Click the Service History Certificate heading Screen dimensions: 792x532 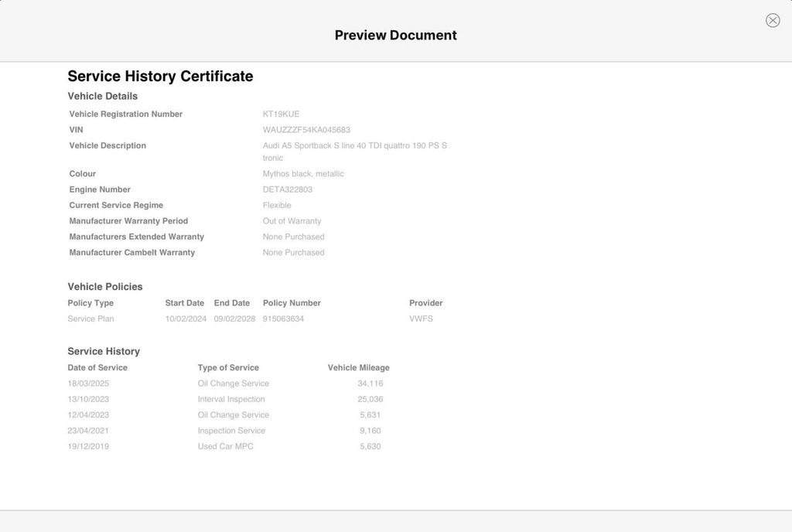[x=160, y=77]
